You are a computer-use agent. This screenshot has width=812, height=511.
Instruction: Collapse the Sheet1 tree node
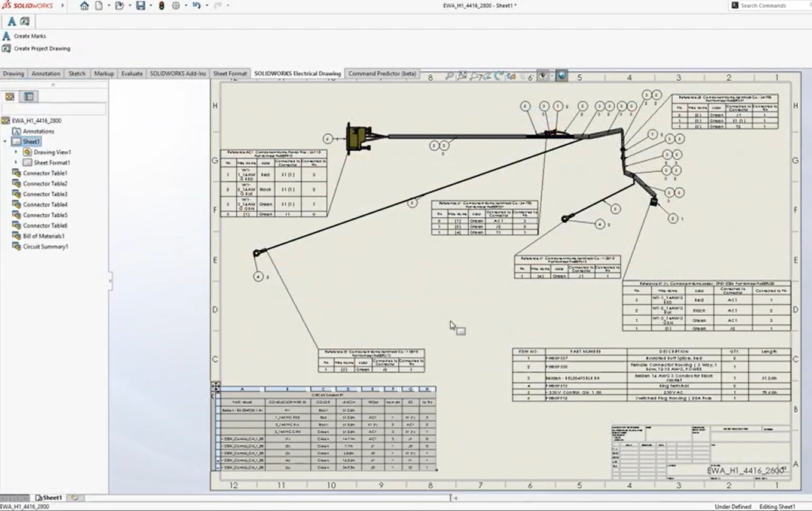(x=5, y=142)
